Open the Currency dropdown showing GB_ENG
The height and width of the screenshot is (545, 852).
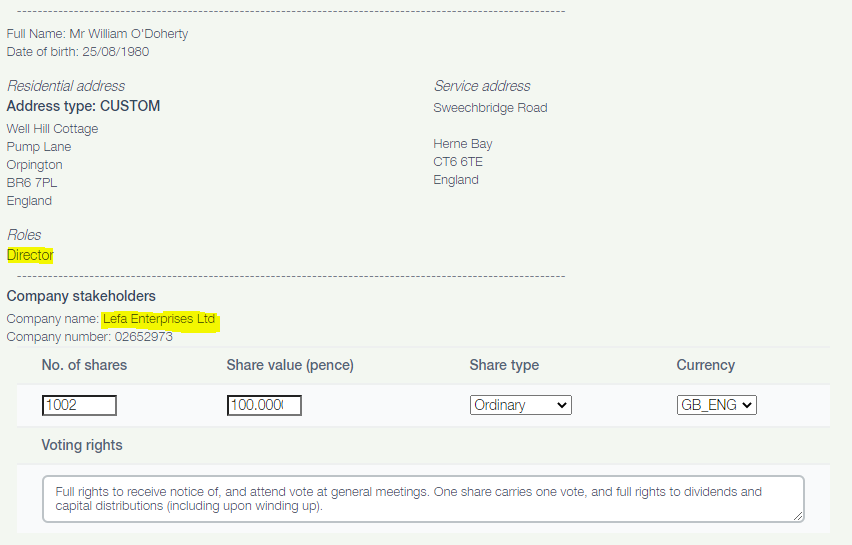[x=716, y=405]
